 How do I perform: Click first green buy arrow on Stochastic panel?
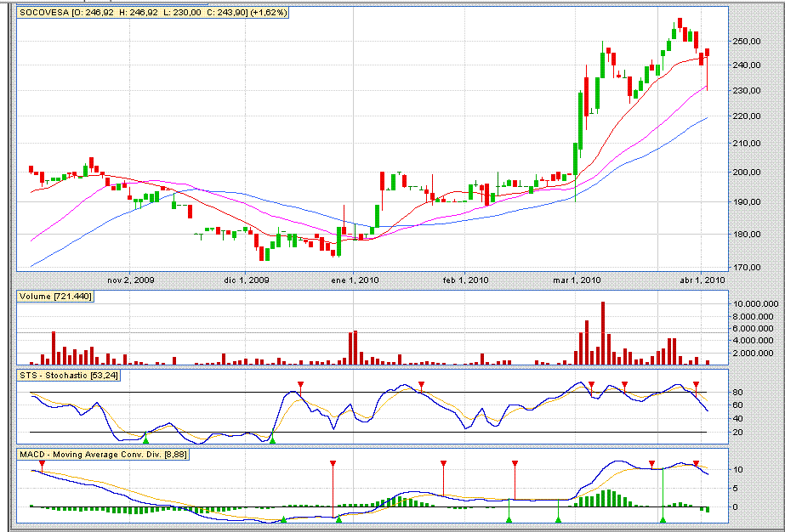pos(145,439)
